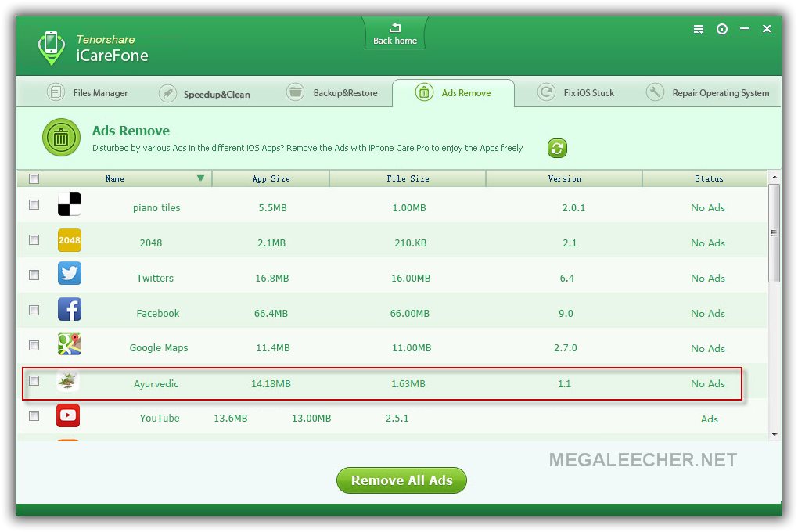Viewport: 798px width, 532px height.
Task: Check the piano tiles row checkbox
Action: tap(34, 205)
